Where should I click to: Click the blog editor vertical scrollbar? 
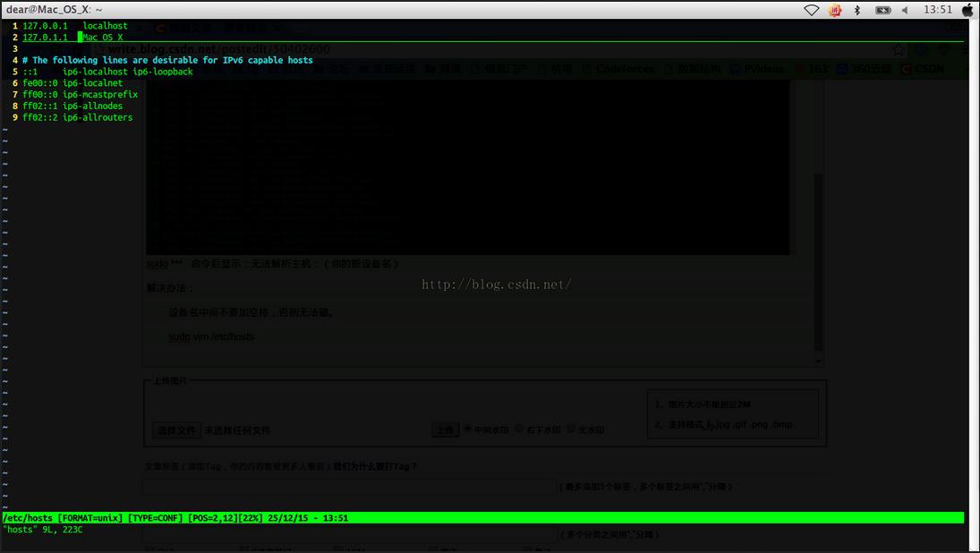tap(817, 262)
